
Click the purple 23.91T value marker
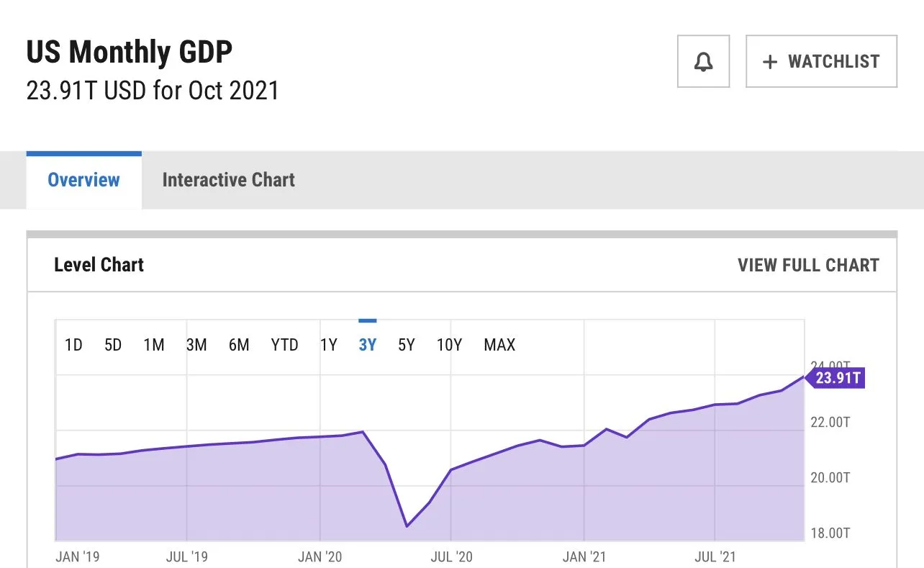click(837, 378)
